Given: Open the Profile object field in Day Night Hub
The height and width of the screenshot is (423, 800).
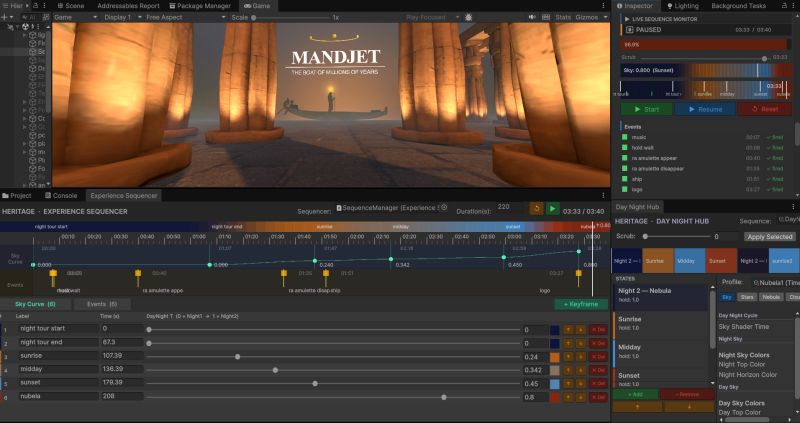Looking at the screenshot, I should tap(776, 282).
